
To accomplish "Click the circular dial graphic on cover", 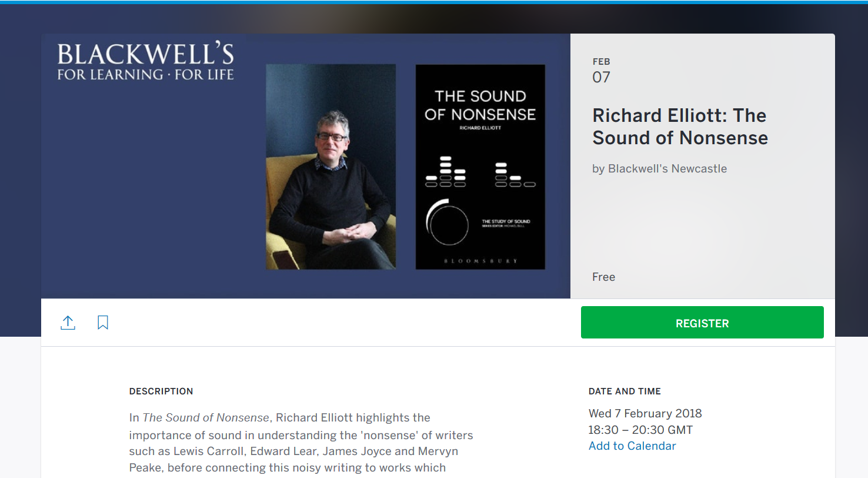I will point(448,223).
